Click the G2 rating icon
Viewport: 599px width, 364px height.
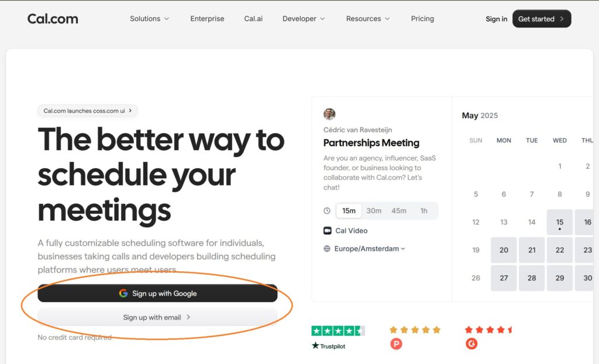[471, 344]
